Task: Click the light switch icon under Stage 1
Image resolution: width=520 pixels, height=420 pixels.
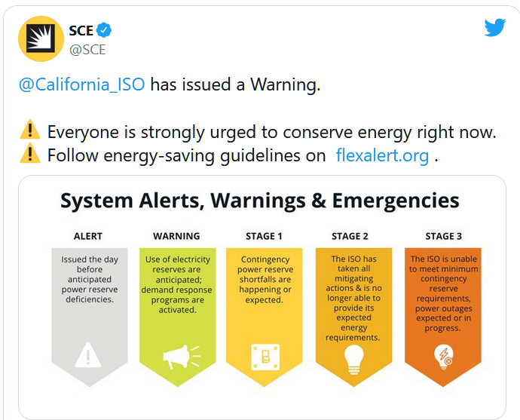Action: tap(264, 356)
